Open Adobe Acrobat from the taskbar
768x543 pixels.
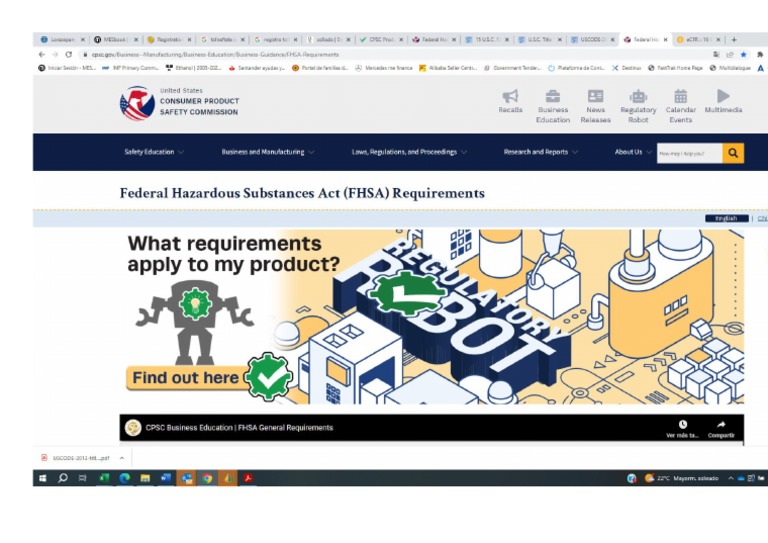coord(248,478)
